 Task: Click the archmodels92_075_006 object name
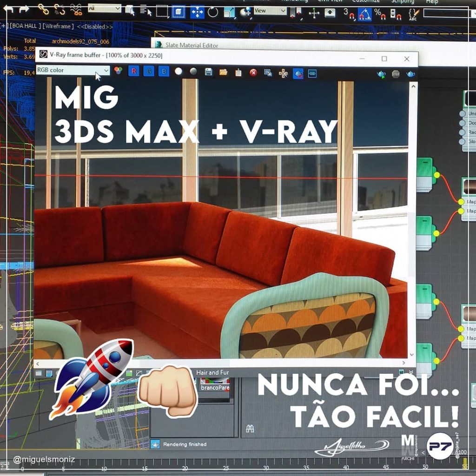point(80,41)
